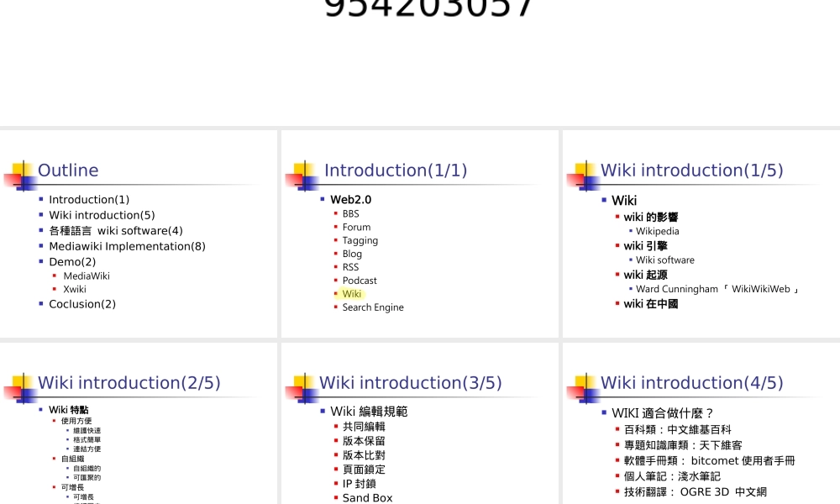
Task: Open the Wikipedia entry on Wiki introduction(1/5)
Action: click(x=657, y=231)
